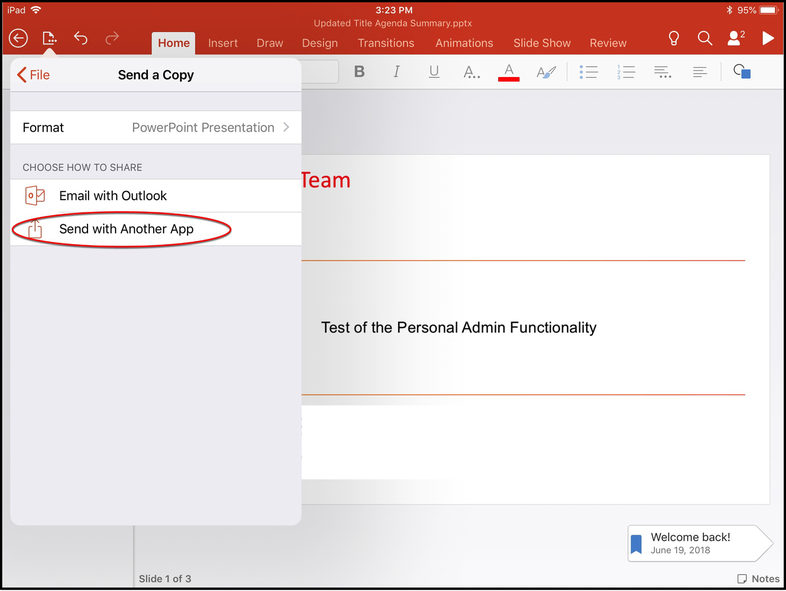786x591 pixels.
Task: Open search with the magnifier icon
Action: tap(705, 39)
